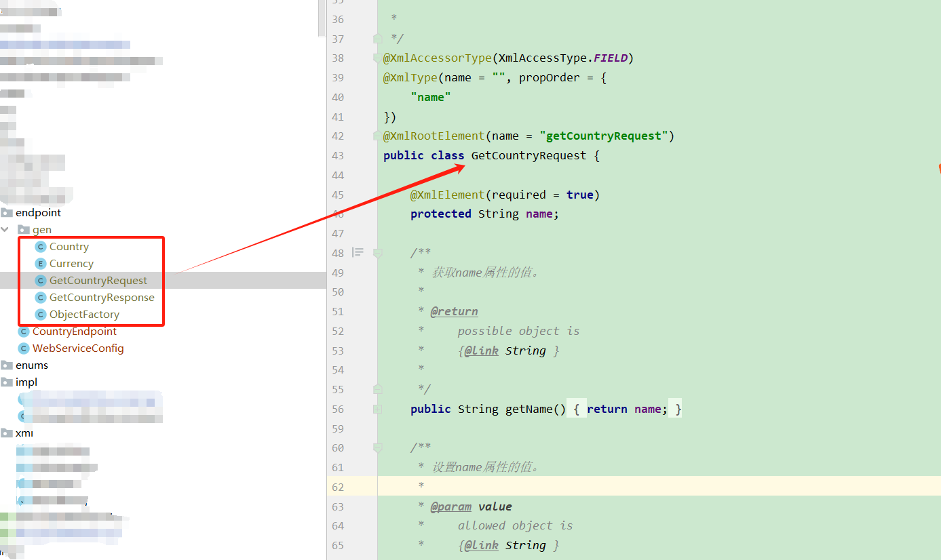Screen dimensions: 941x560
Task: Click the render doc comment icon on line 48
Action: 358,253
